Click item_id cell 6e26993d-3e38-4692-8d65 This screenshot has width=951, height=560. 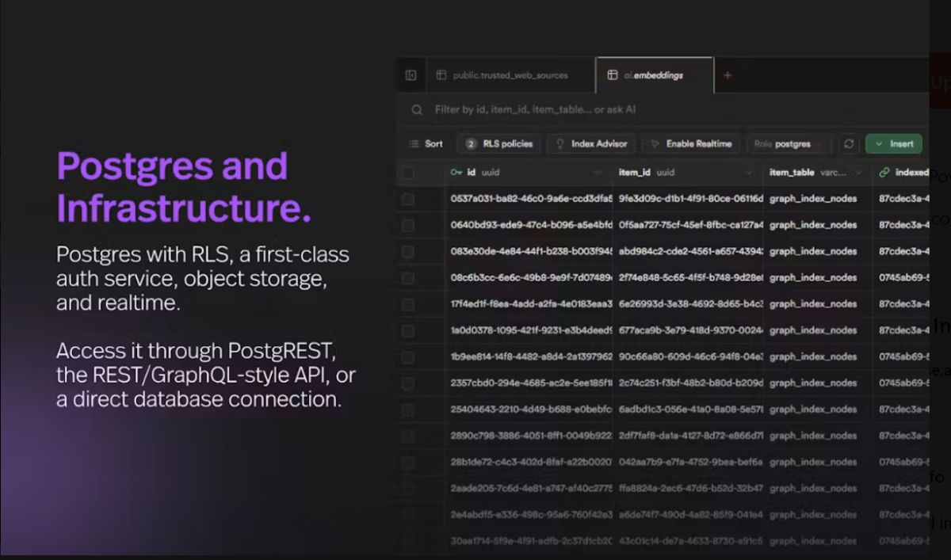pos(689,303)
